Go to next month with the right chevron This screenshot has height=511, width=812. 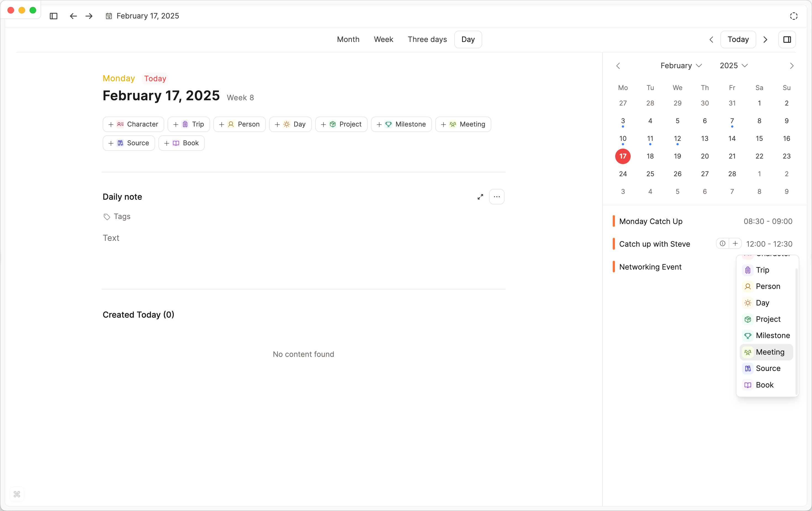[792, 66]
